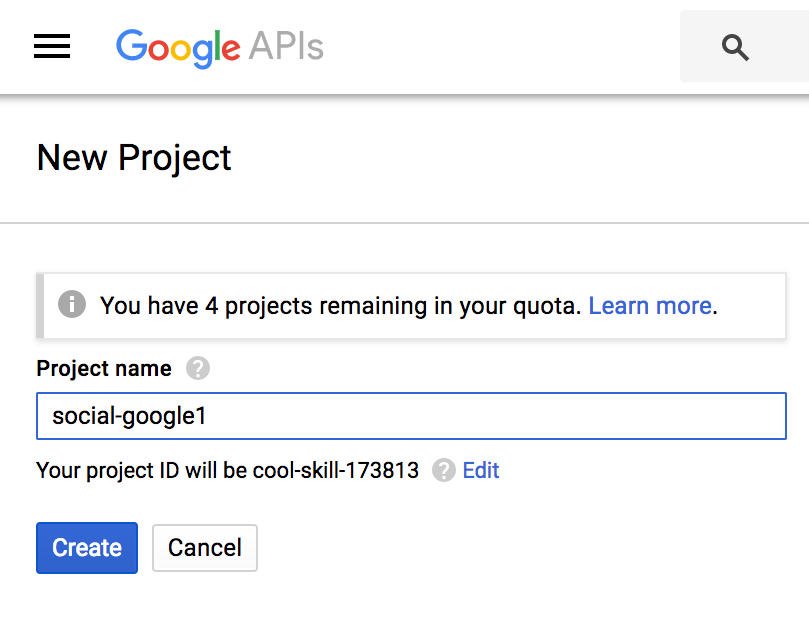Click empty space right of Cancel button
Screen dimensions: 809x626
516,548
